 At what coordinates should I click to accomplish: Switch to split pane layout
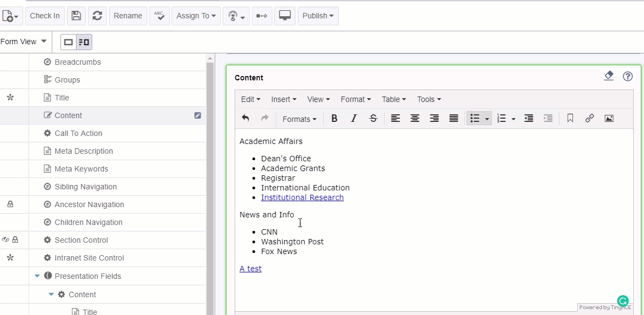[x=84, y=42]
